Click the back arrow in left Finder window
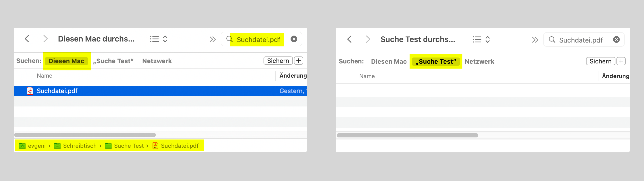644x181 pixels. coord(27,39)
